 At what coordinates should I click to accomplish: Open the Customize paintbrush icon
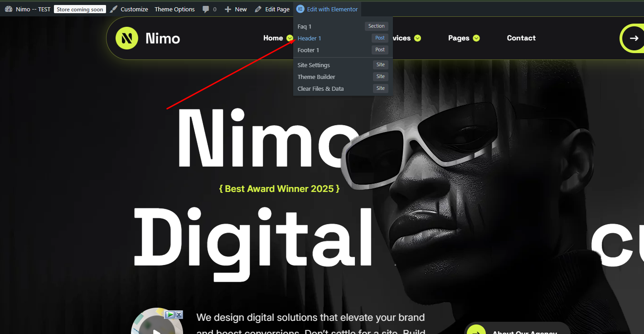tap(114, 9)
